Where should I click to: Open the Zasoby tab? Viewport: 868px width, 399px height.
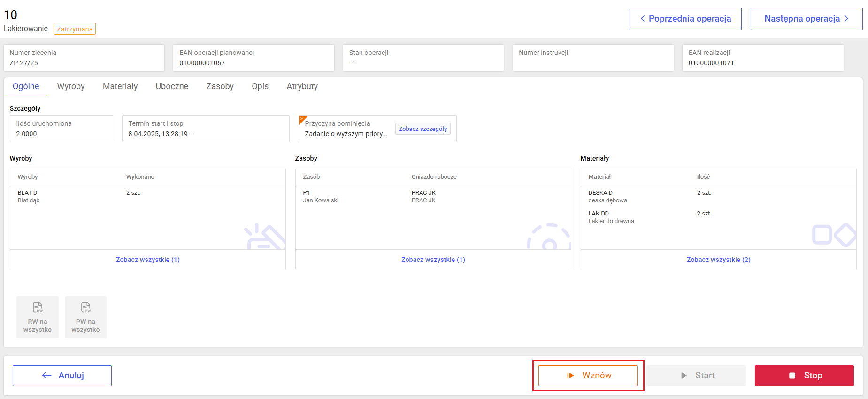[220, 86]
